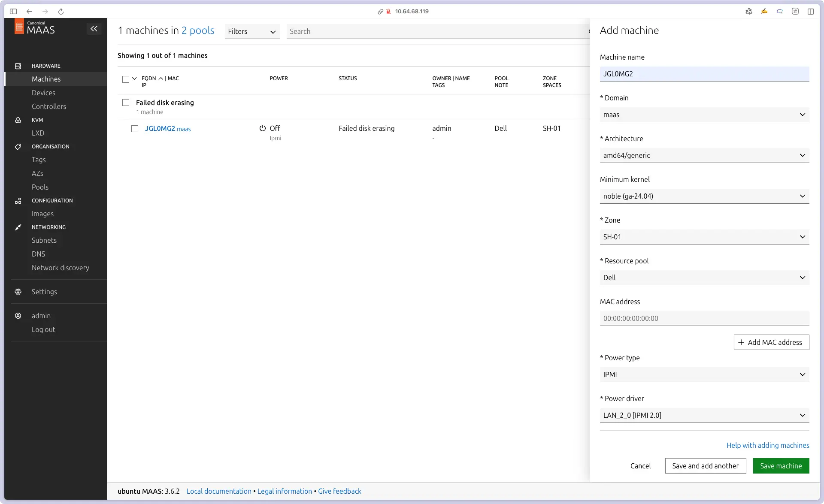824x504 pixels.
Task: Toggle the select-all machines checkbox
Action: tap(126, 79)
